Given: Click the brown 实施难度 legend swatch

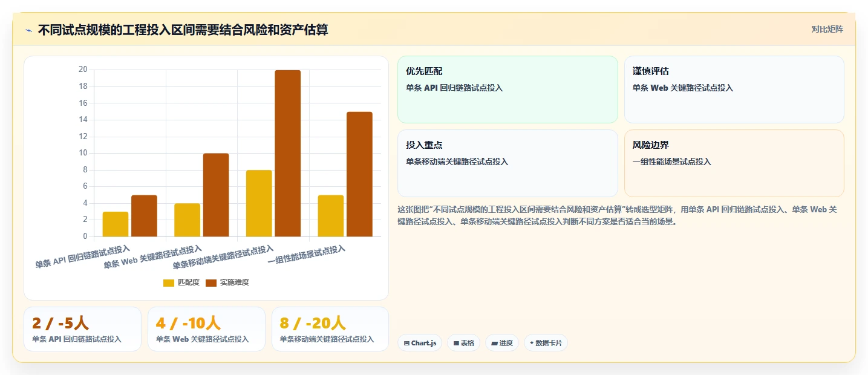Looking at the screenshot, I should tap(211, 283).
